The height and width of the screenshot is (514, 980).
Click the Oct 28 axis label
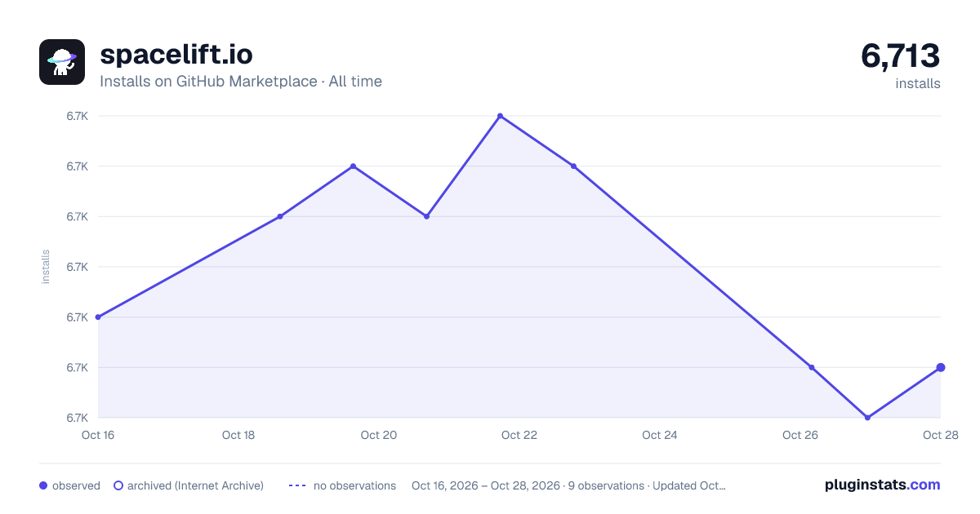coord(939,435)
